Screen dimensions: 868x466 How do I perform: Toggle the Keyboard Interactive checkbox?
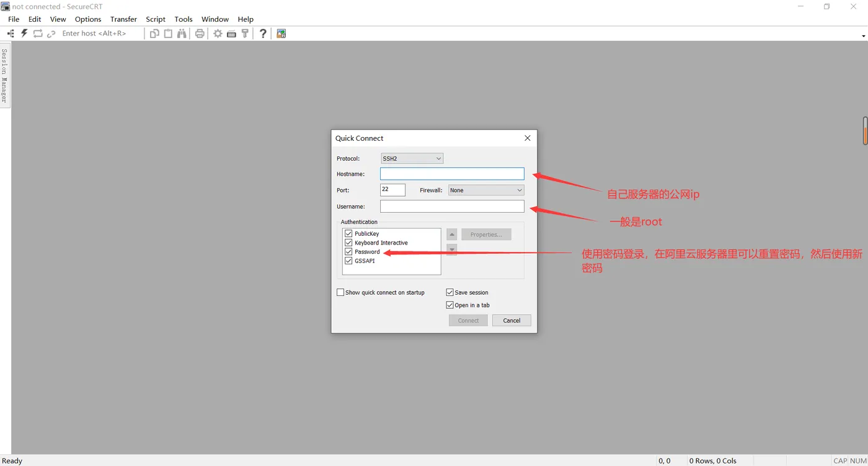click(x=348, y=243)
